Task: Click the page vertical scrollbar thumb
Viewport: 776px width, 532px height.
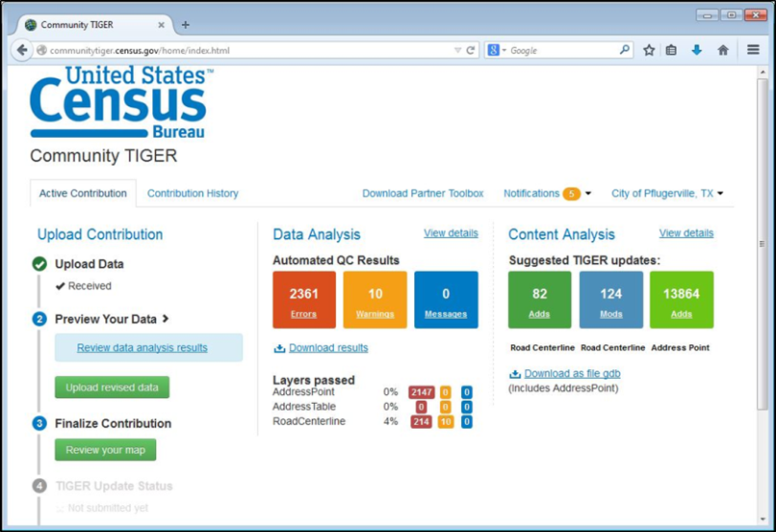Action: [x=763, y=243]
